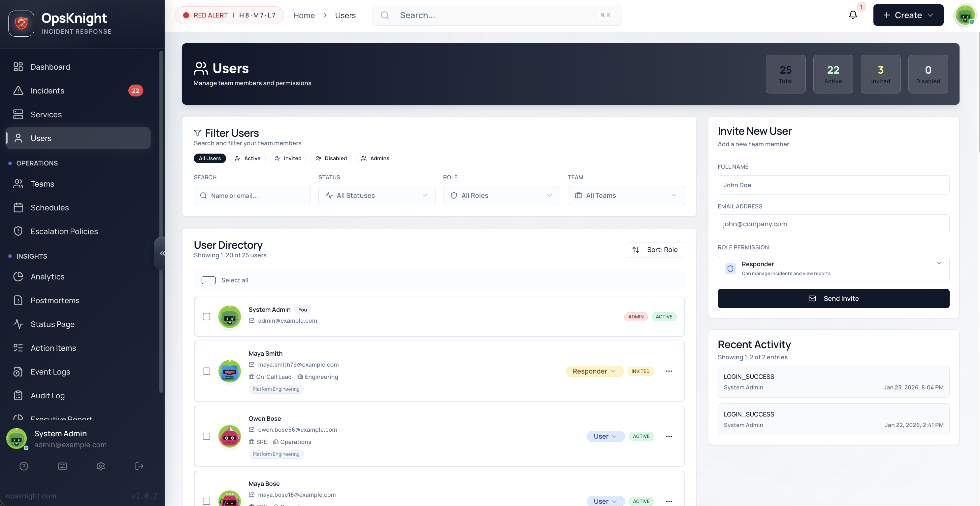
Task: Check the checkbox next to Maya Smith
Action: 207,371
